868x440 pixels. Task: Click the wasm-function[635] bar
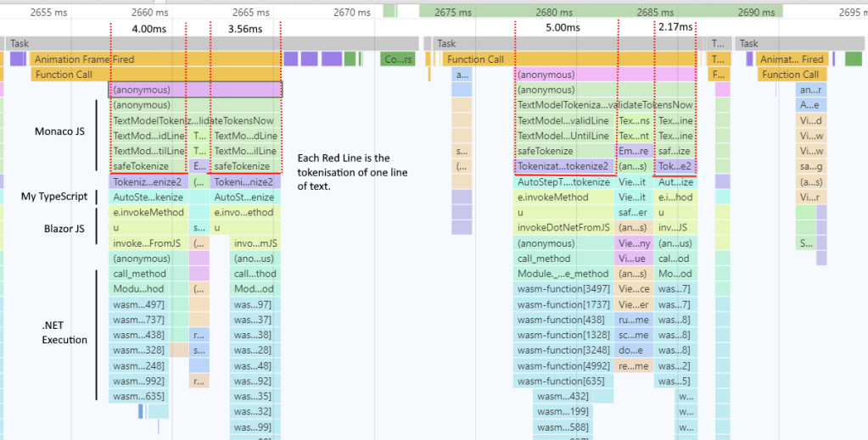(563, 381)
